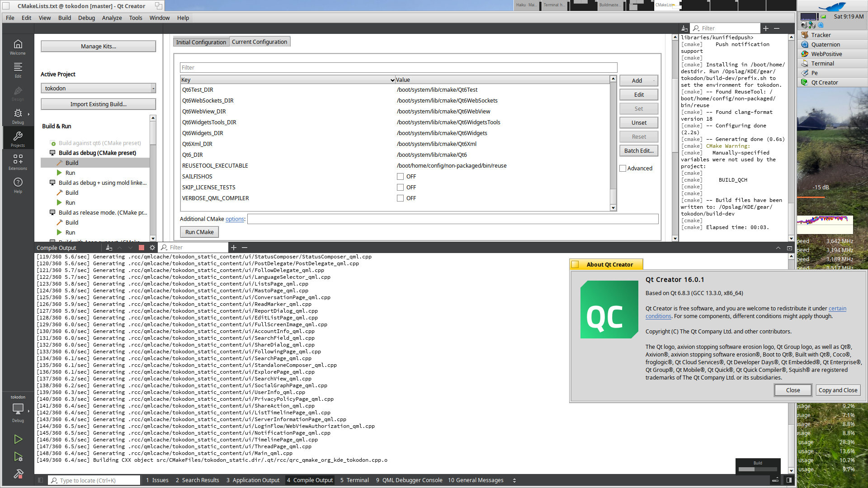Screen dimensions: 868x488
Task: Zoom in on Compile Output text
Action: tap(234, 248)
